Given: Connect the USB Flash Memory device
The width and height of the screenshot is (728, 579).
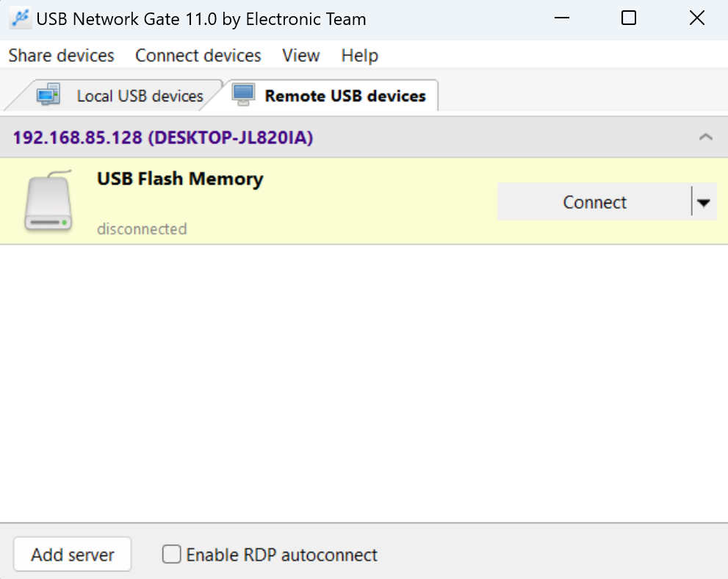Looking at the screenshot, I should (x=594, y=202).
